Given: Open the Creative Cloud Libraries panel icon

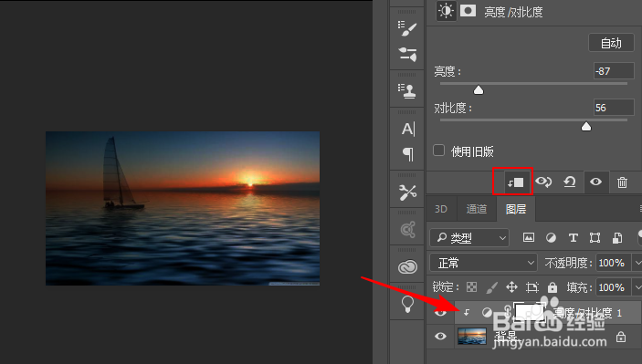Looking at the screenshot, I should click(407, 267).
